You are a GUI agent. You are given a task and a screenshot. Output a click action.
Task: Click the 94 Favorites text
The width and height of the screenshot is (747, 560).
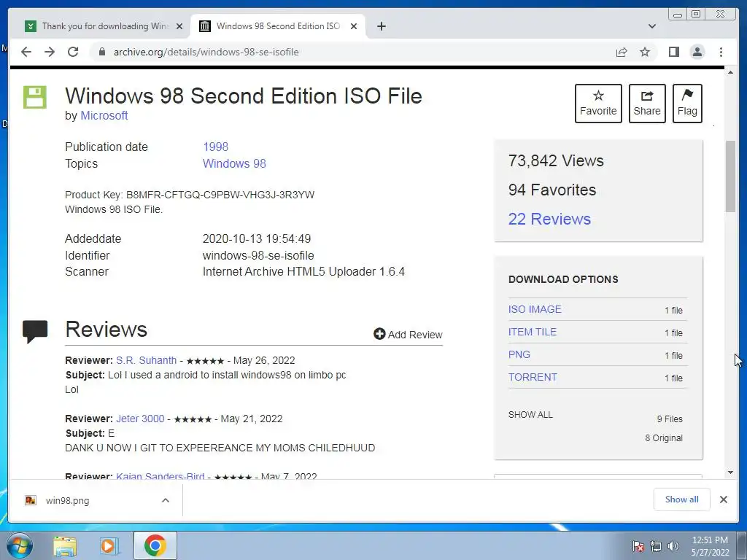click(552, 190)
